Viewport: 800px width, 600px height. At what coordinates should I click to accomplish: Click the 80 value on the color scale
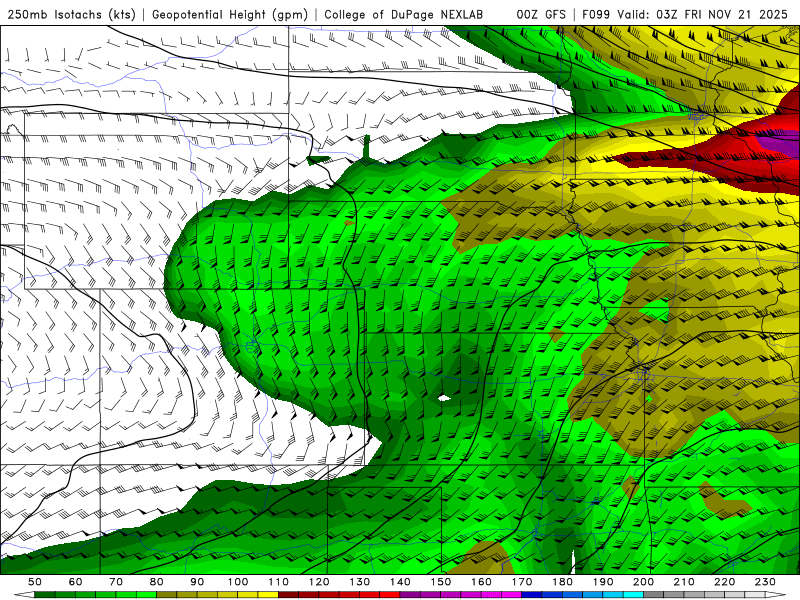[157, 582]
